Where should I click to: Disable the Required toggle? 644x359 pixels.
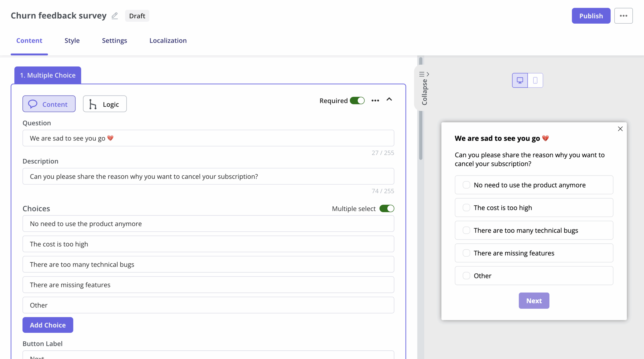pyautogui.click(x=357, y=100)
